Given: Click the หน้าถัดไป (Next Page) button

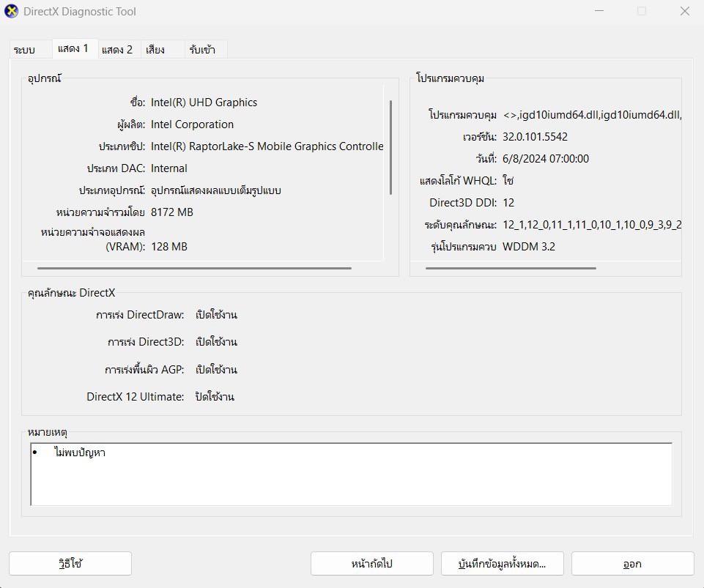Looking at the screenshot, I should coord(372,563).
